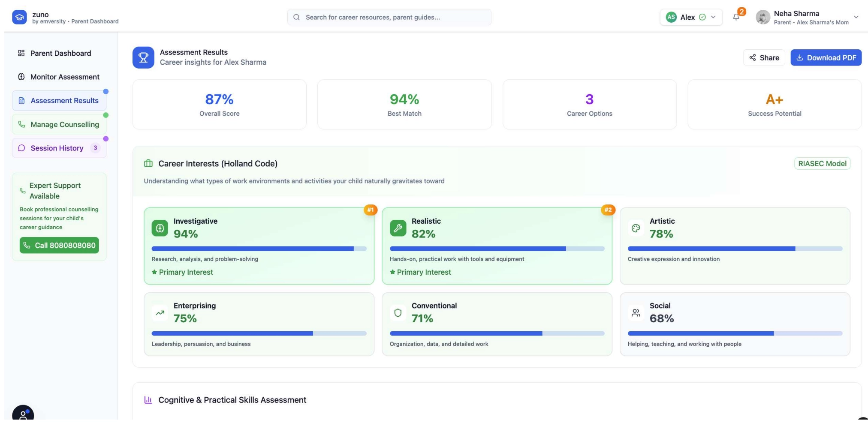Image resolution: width=868 pixels, height=432 pixels.
Task: Click the Investigative 94% progress bar
Action: point(259,249)
